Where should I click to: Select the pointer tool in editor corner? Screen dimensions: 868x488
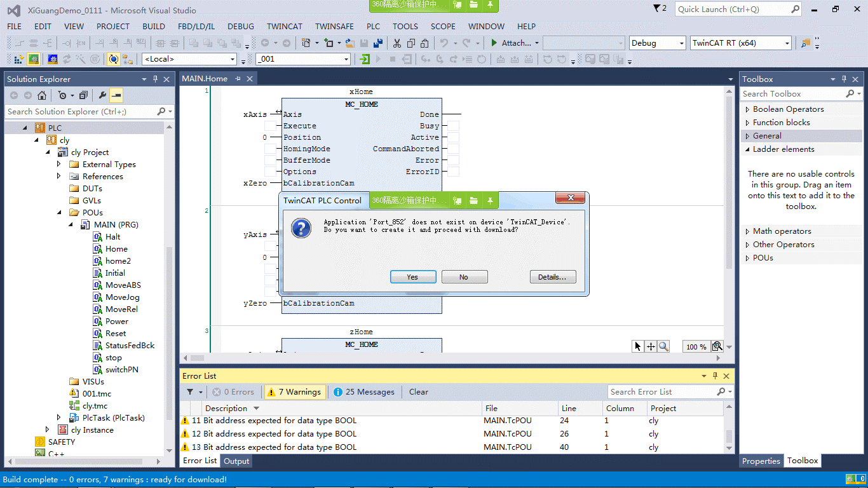[x=638, y=346]
